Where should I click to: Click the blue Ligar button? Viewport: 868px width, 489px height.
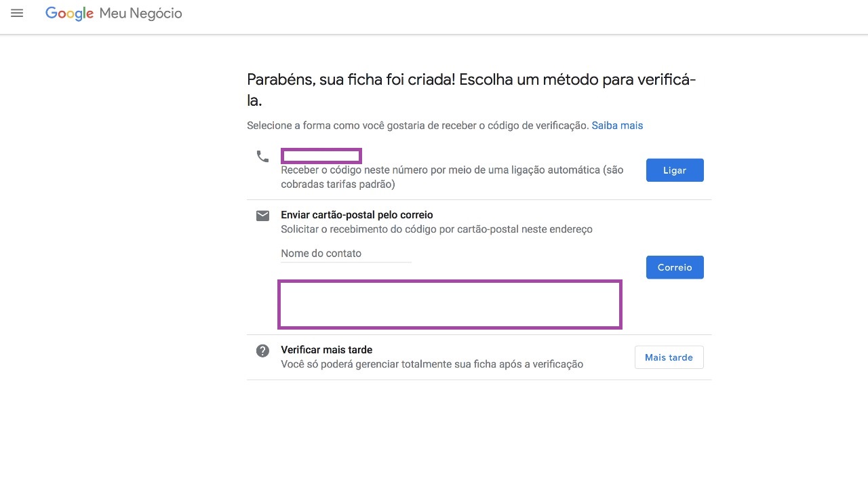point(675,170)
